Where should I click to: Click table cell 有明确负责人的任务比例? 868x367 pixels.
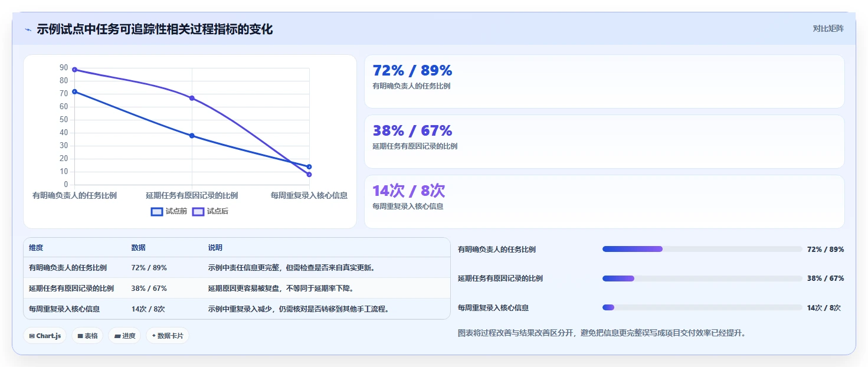coord(68,268)
